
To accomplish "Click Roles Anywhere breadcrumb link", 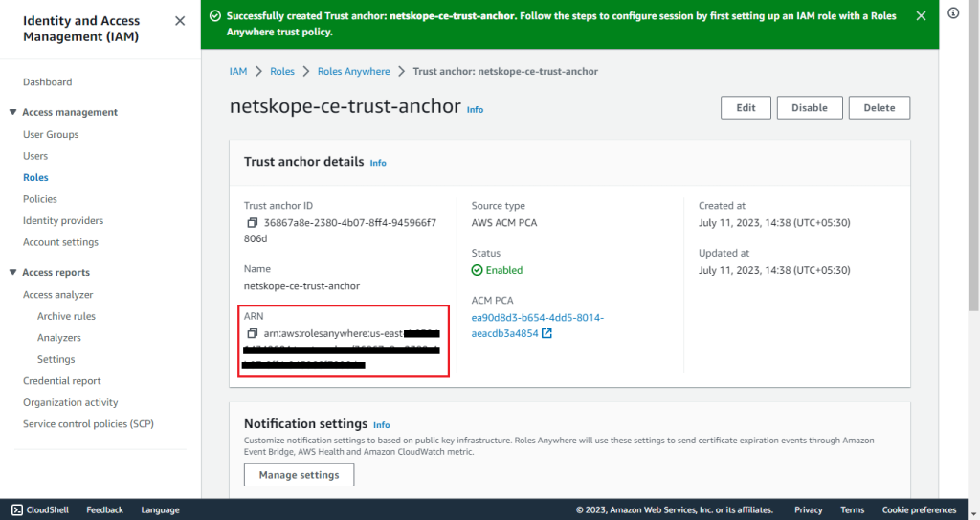I will coord(354,71).
